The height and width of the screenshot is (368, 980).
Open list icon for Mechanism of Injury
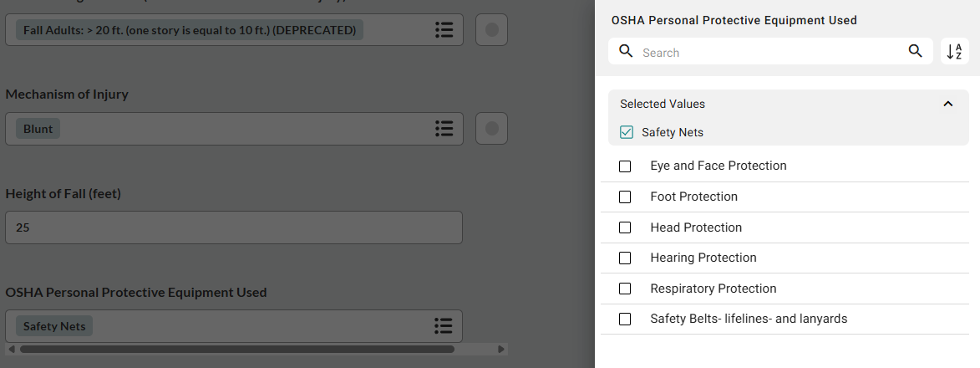(444, 129)
